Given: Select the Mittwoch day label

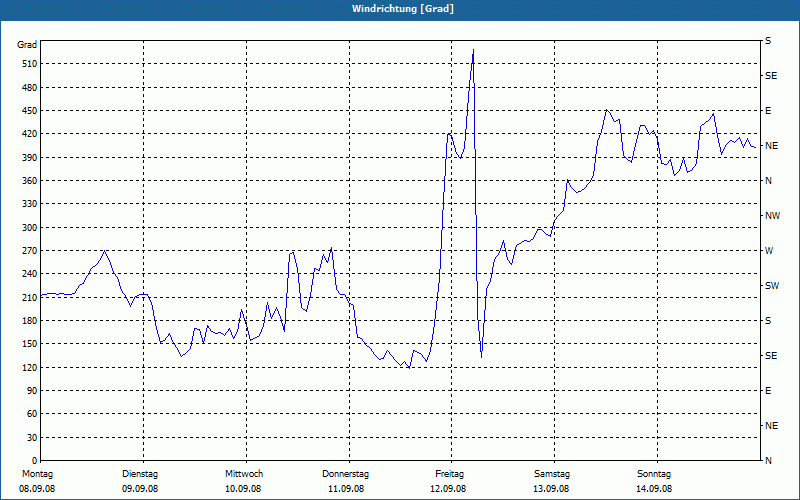Looking at the screenshot, I should click(x=244, y=474).
